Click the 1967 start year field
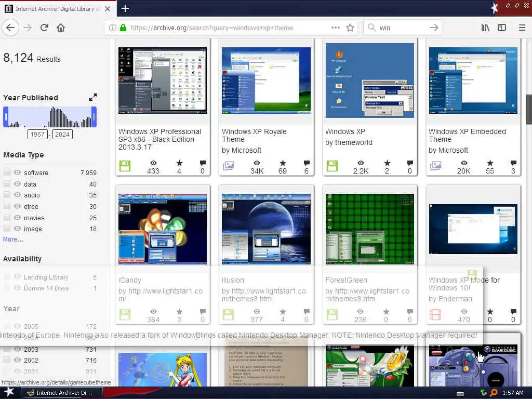The image size is (532, 399). point(37,135)
